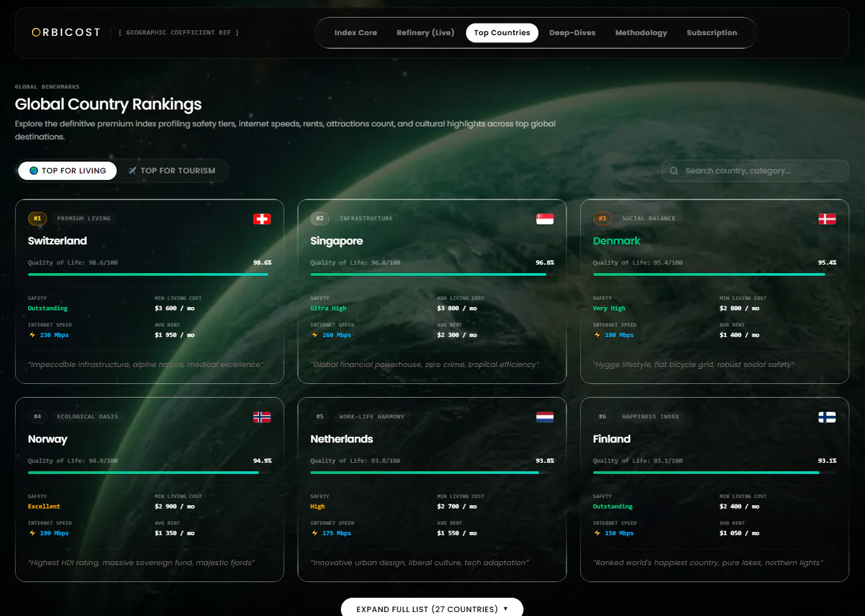Click the Work-Life Harmony category label
Screen dimensions: 865x616
[x=372, y=417]
